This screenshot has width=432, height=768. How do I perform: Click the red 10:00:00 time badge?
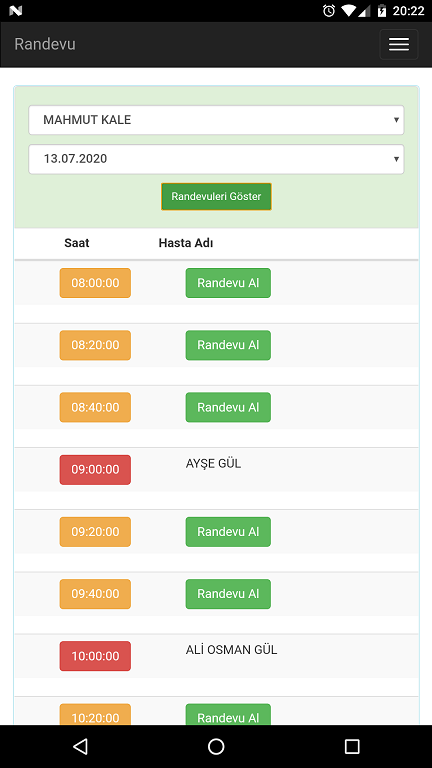pyautogui.click(x=95, y=656)
